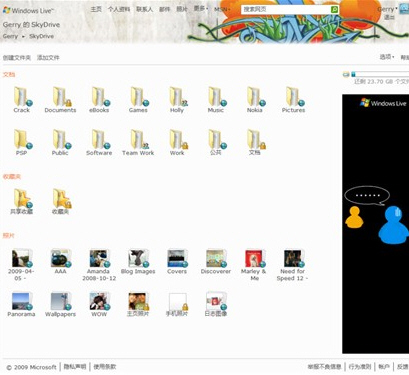Open the Software folder
409x375 pixels.
pyautogui.click(x=99, y=142)
